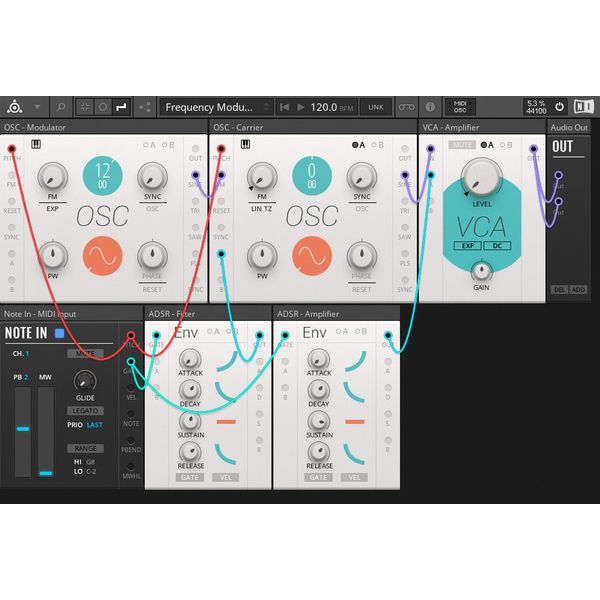Toggle the LINK button
Screen dimensions: 600x600
376,107
